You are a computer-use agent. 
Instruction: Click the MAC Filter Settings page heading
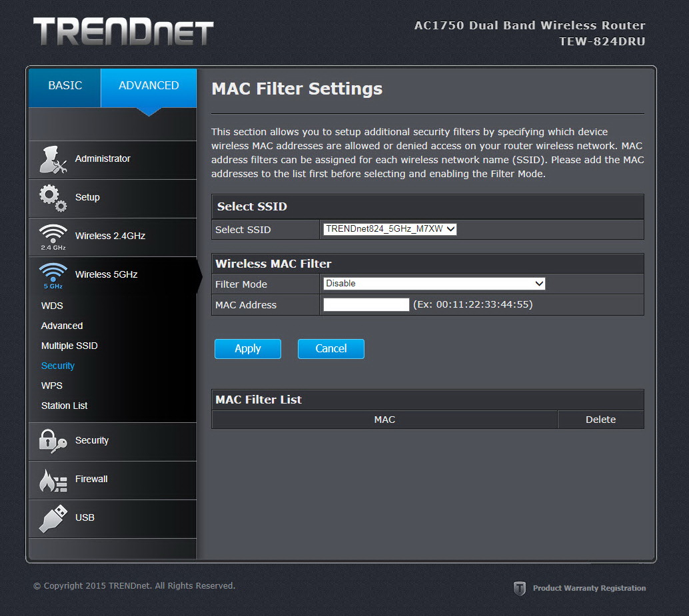coord(297,89)
